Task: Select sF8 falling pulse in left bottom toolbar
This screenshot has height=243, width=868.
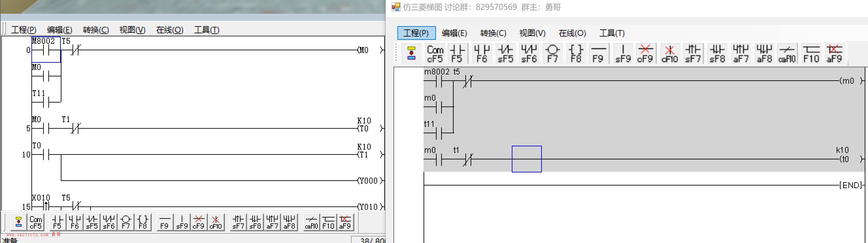Action: (255, 222)
